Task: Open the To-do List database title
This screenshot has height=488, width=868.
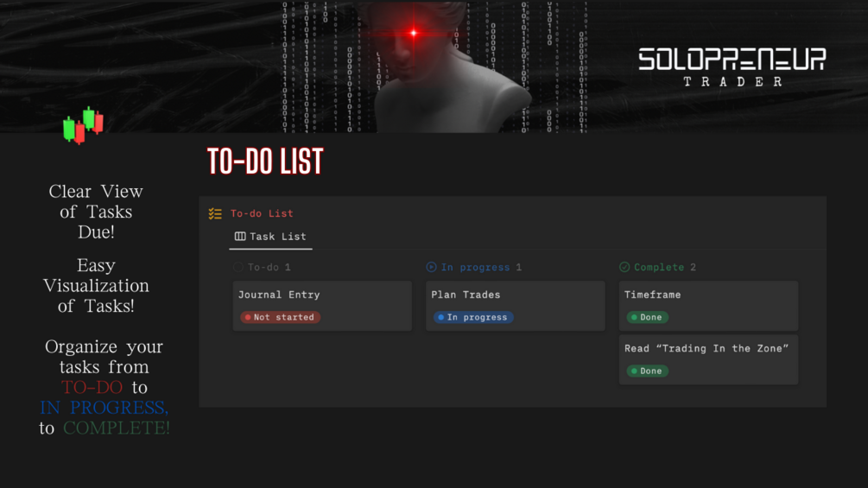Action: click(x=262, y=213)
